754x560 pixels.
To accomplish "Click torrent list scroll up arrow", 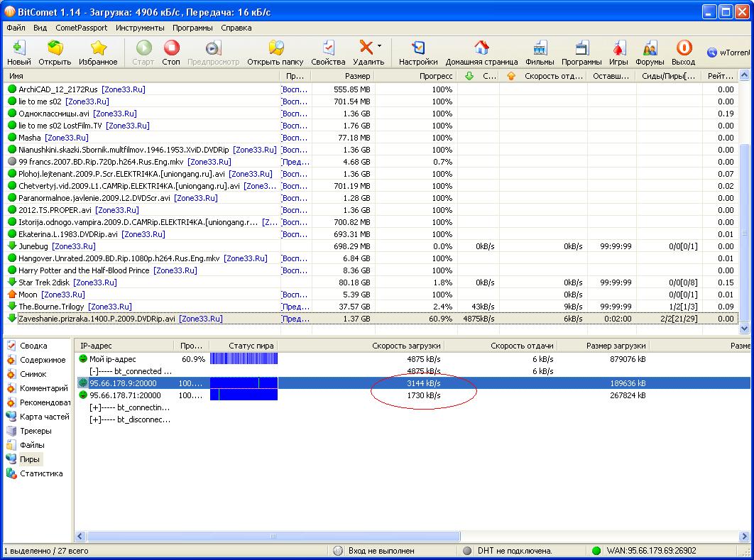I will click(x=744, y=75).
